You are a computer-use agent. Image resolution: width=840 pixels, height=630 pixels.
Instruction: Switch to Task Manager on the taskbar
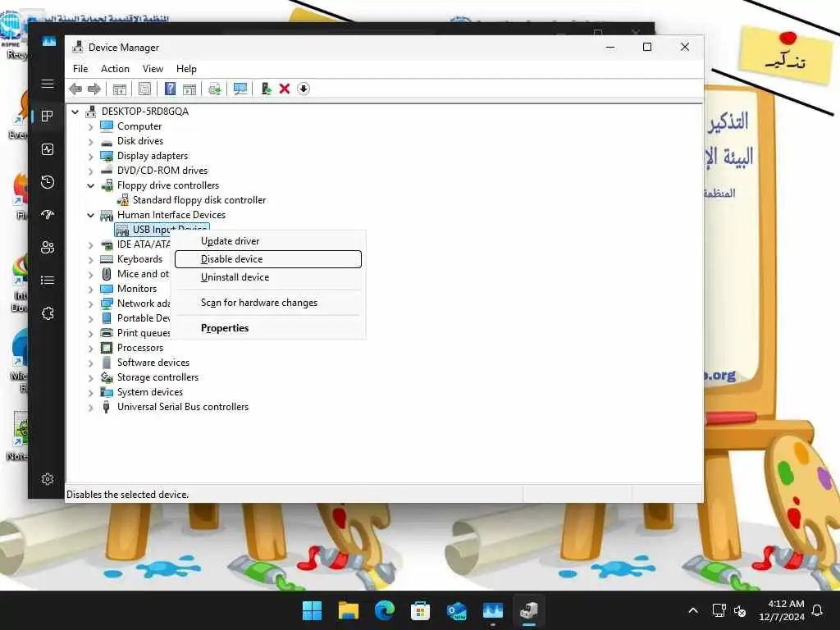[493, 610]
